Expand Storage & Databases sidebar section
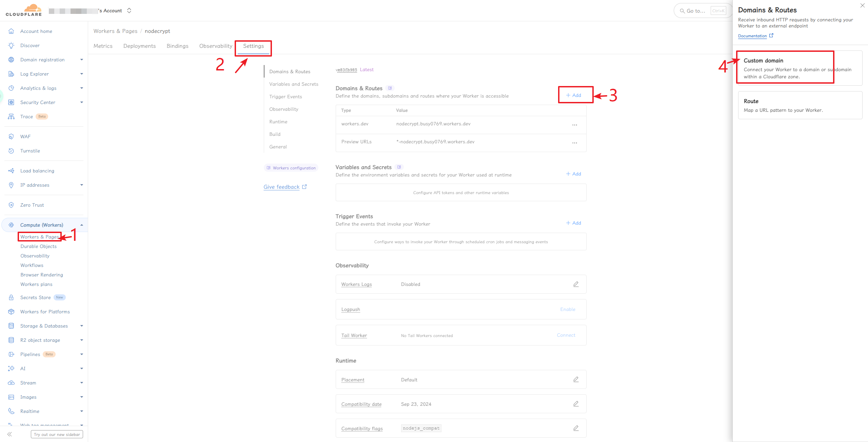The image size is (868, 442). click(x=81, y=326)
